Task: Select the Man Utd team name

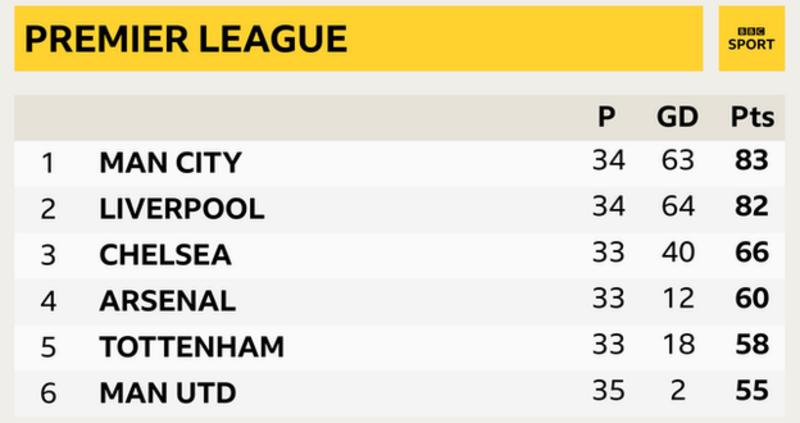Action: pyautogui.click(x=168, y=393)
